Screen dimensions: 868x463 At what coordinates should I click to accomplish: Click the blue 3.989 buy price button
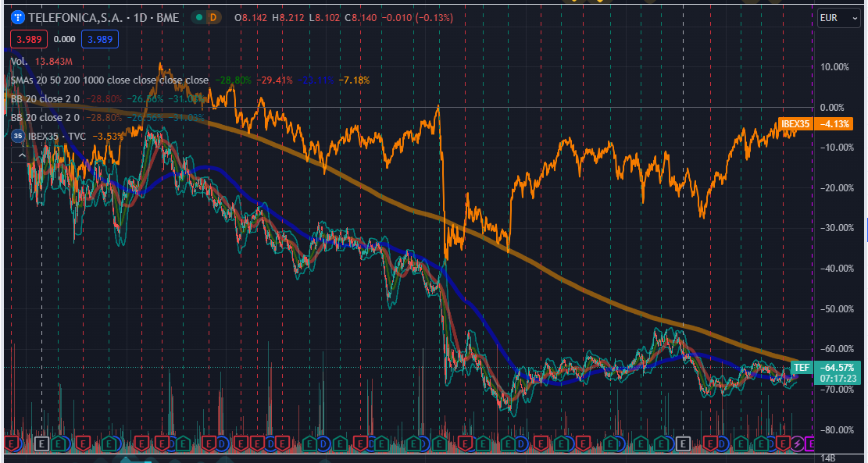[x=100, y=39]
